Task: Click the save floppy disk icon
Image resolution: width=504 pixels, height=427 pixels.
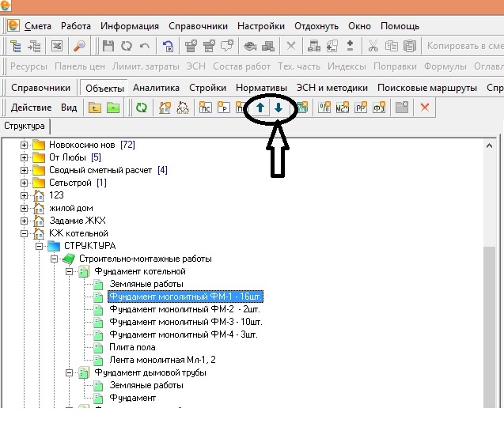Action: 108,47
